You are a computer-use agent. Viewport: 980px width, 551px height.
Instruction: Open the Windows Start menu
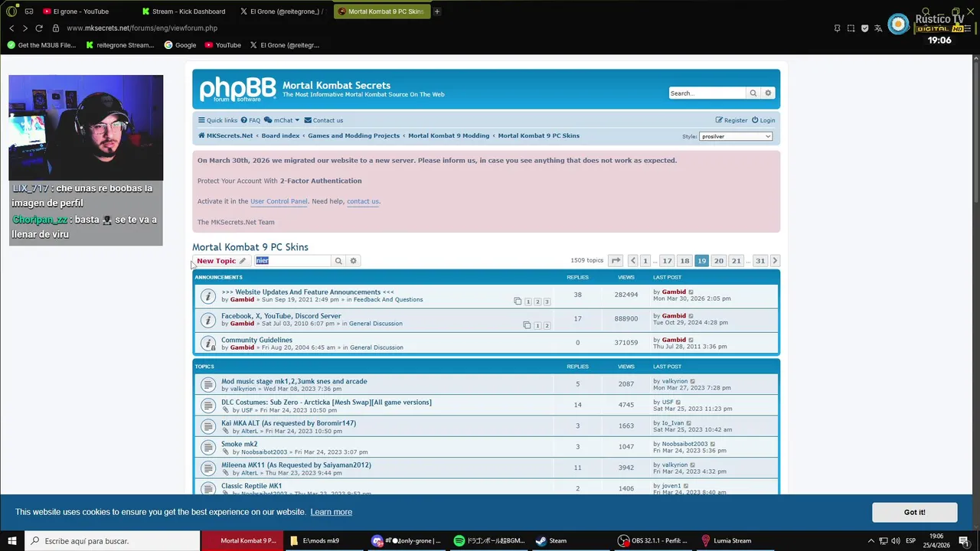pyautogui.click(x=11, y=541)
